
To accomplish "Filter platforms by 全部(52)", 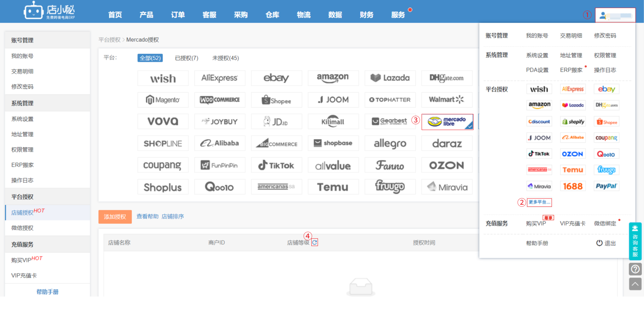I will (x=150, y=58).
